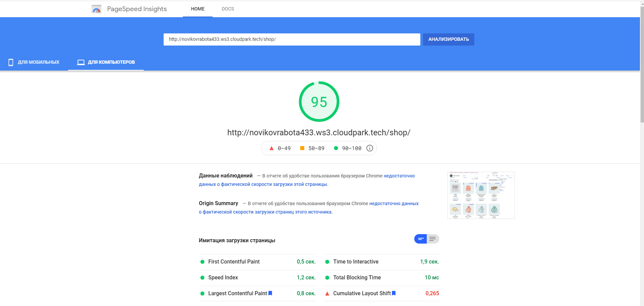Click the orange square 50–89 legend icon
The height and width of the screenshot is (306, 644).
302,148
